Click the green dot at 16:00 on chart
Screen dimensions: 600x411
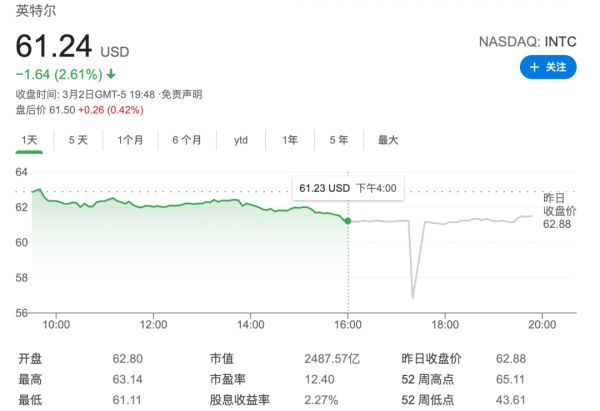[x=347, y=220]
